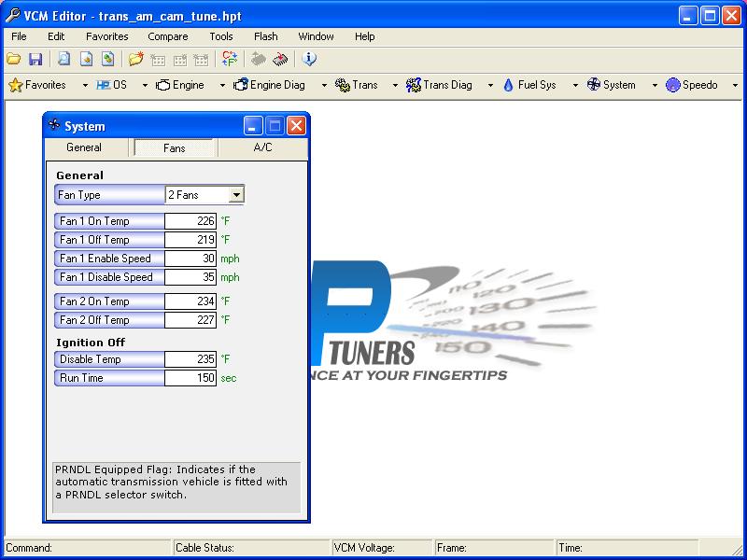Click the blue information icon in toolbar
Screen dimensions: 747x560
tap(310, 59)
